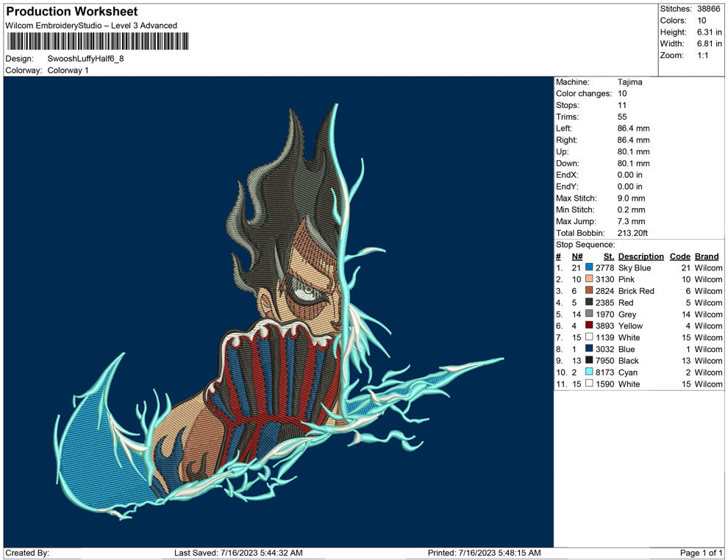Select the design name SwooshLuffyHalf6_8
This screenshot has width=728, height=560.
pos(85,58)
